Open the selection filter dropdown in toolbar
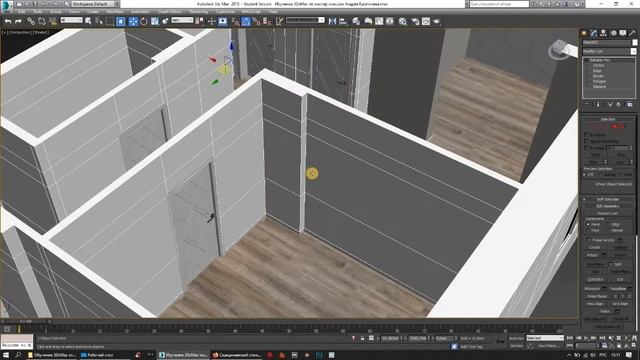Viewport: 640px width, 360px height. pyautogui.click(x=71, y=20)
